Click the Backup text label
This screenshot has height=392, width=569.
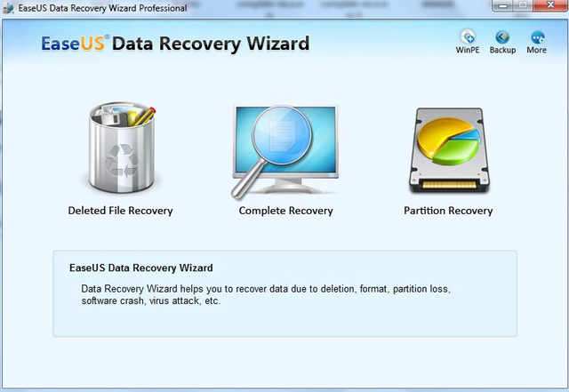coord(502,50)
